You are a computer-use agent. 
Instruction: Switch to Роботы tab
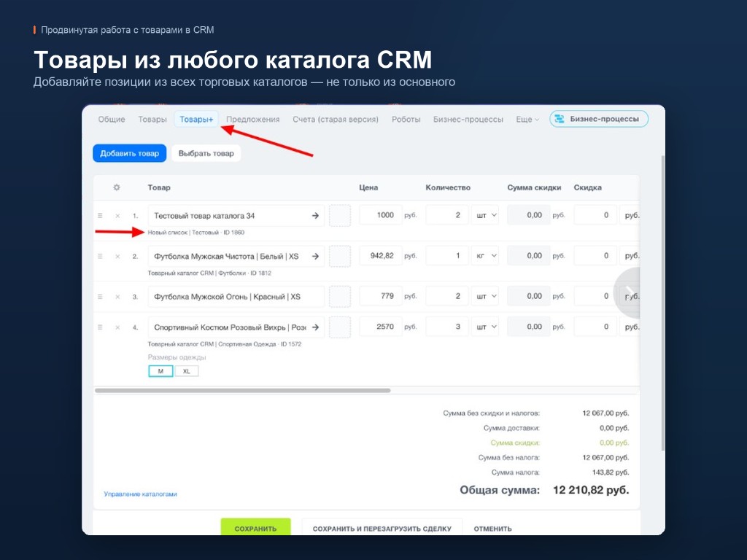click(x=406, y=120)
